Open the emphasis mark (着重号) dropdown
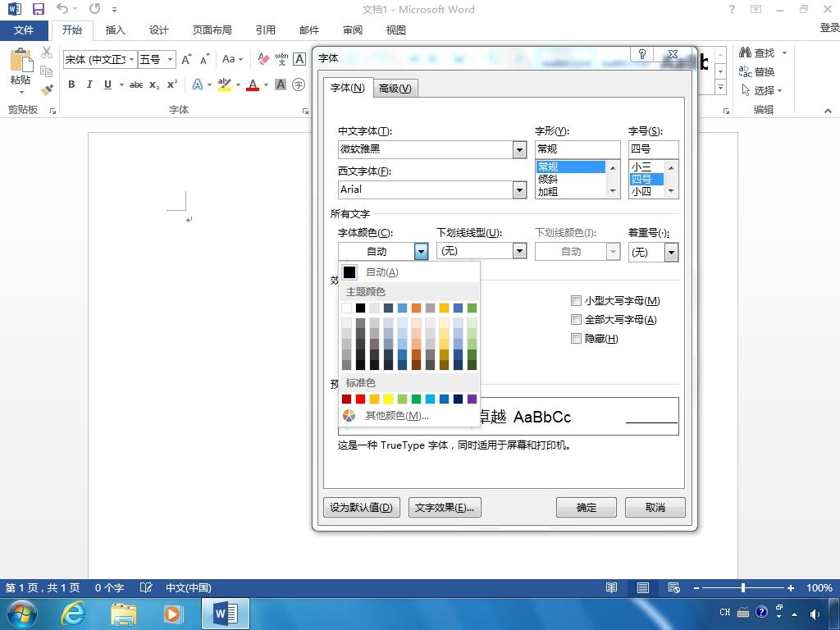The image size is (840, 630). click(x=671, y=253)
